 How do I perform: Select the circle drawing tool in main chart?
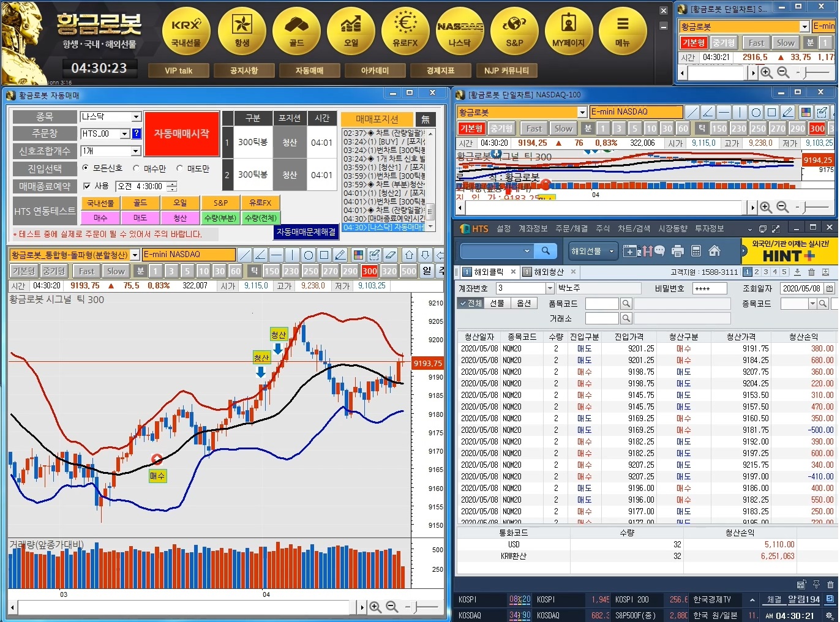click(x=309, y=255)
